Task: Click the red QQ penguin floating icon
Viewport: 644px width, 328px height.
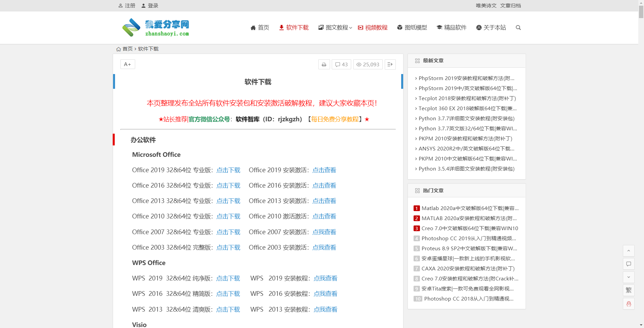Action: [x=629, y=304]
